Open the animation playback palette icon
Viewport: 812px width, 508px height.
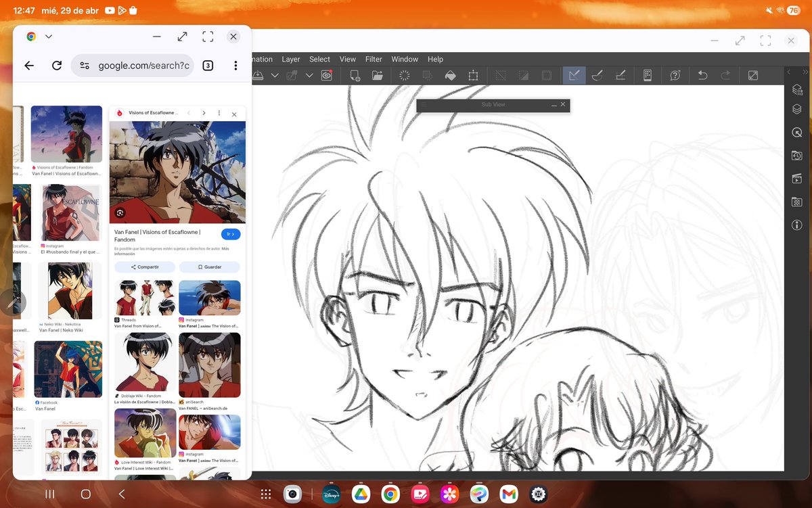click(x=797, y=179)
